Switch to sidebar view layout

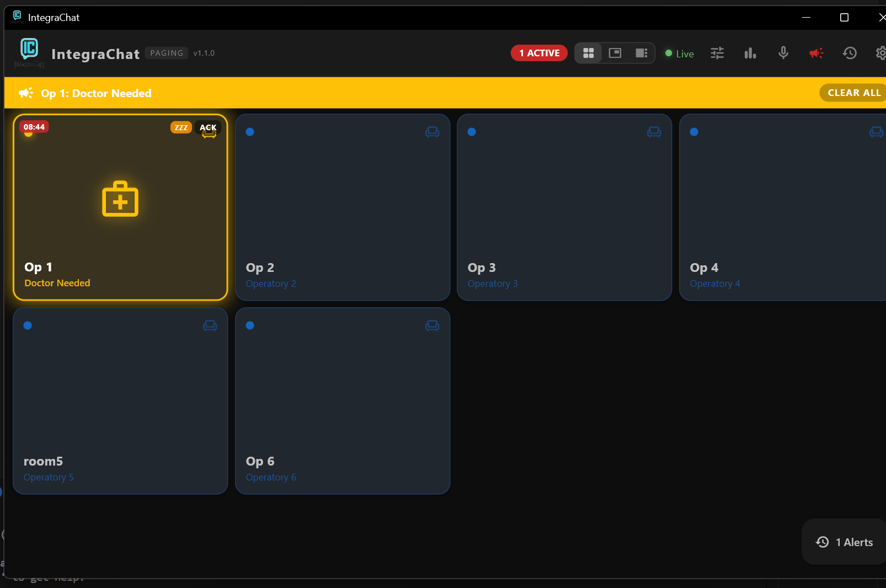click(x=641, y=53)
